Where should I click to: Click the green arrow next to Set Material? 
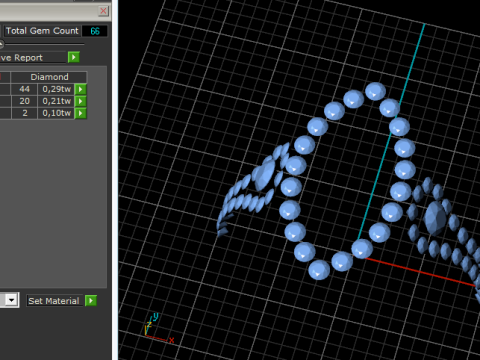[91, 301]
